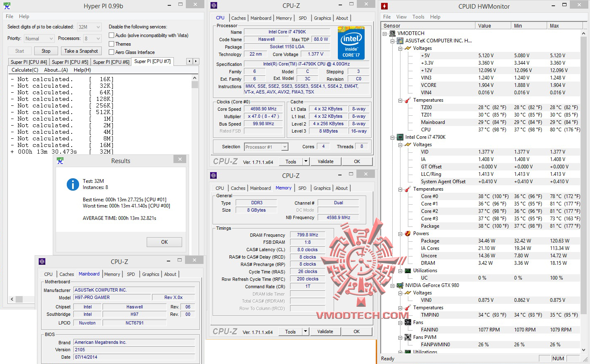Click the HWMonitor red lightning title icon
Screen dimensions: 590x364
coord(384,6)
